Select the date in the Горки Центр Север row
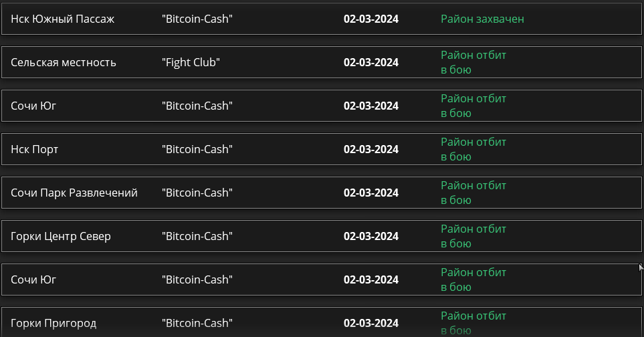The width and height of the screenshot is (644, 337). tap(371, 237)
